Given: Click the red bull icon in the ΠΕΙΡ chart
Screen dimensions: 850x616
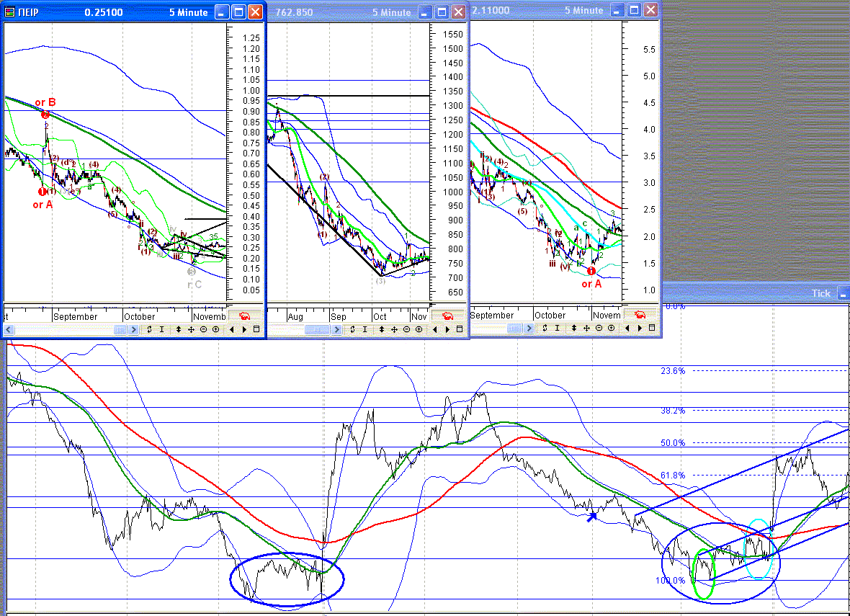Looking at the screenshot, I should click(x=244, y=316).
